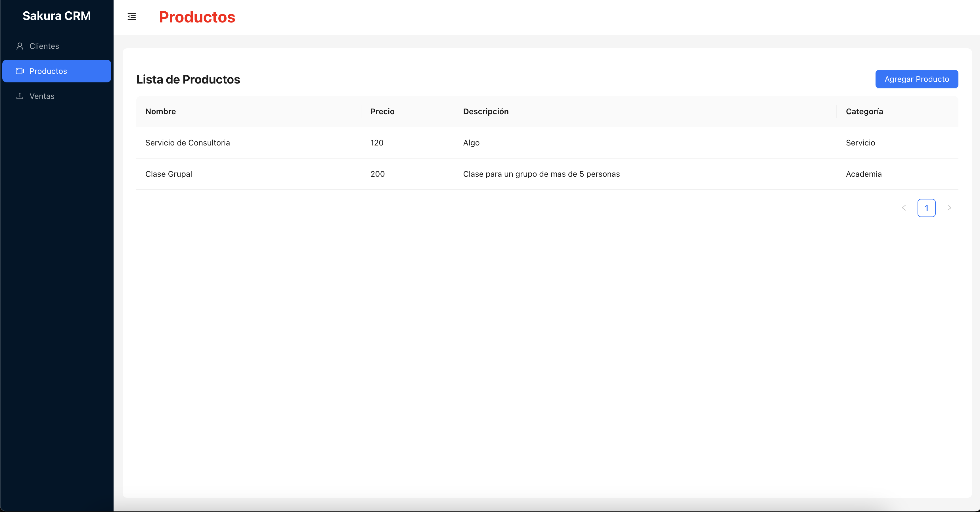
Task: Select the Clase Grupal row
Action: [169, 174]
